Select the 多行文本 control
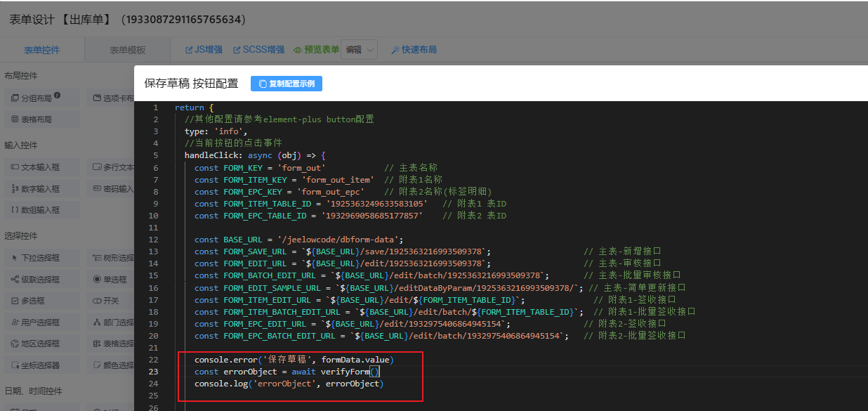Viewport: 868px width, 411px height. click(x=112, y=167)
